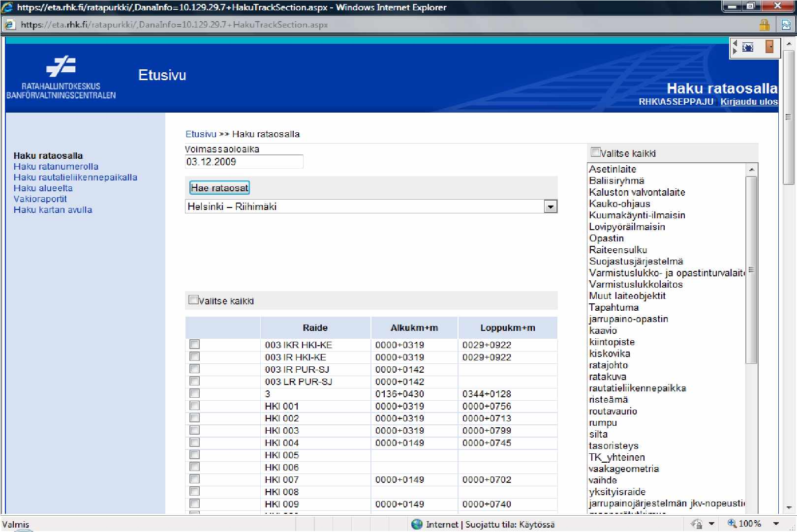Check the row for track 3
The image size is (797, 532).
tap(194, 393)
